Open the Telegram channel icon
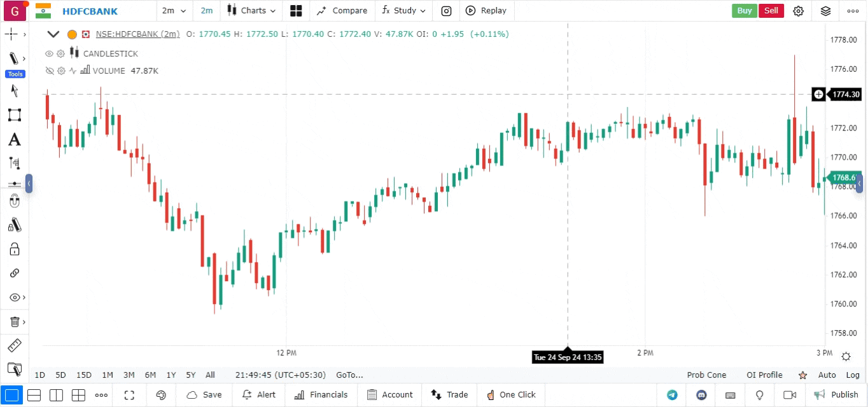Image resolution: width=868 pixels, height=407 pixels. (x=672, y=395)
